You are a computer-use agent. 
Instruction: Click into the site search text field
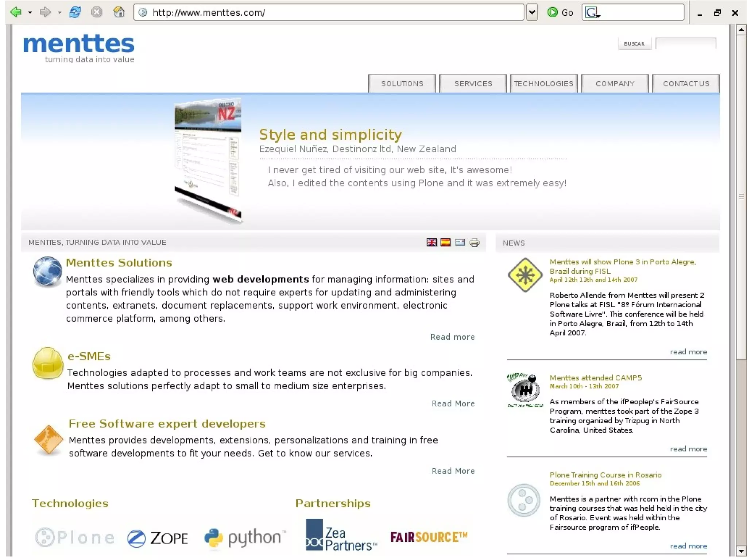[x=685, y=43]
